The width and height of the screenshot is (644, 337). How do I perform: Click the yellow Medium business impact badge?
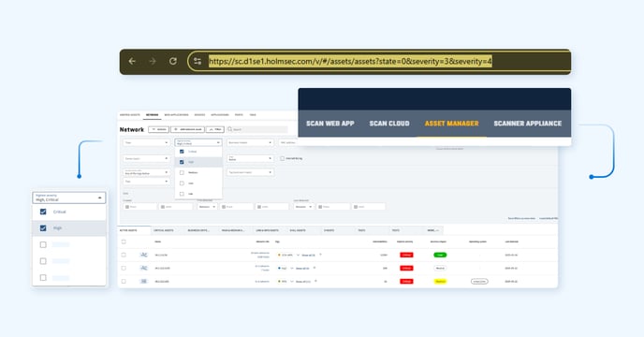point(440,282)
